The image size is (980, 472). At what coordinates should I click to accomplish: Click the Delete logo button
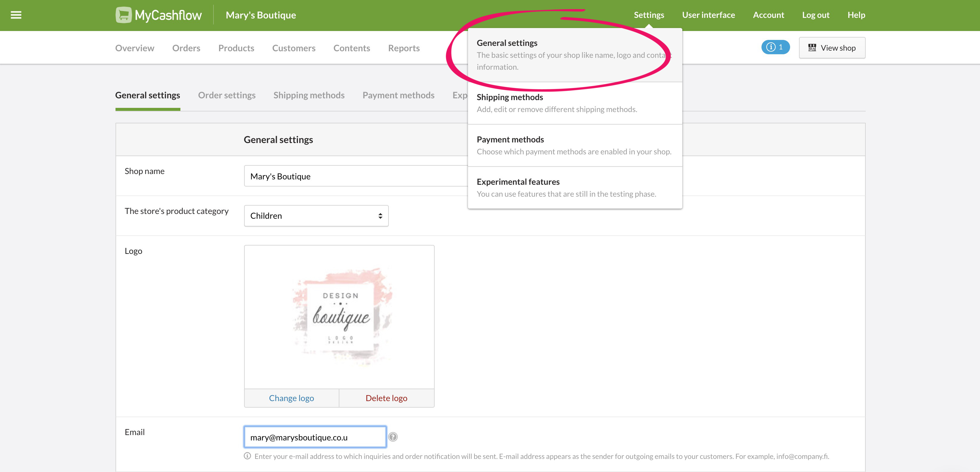pyautogui.click(x=386, y=398)
